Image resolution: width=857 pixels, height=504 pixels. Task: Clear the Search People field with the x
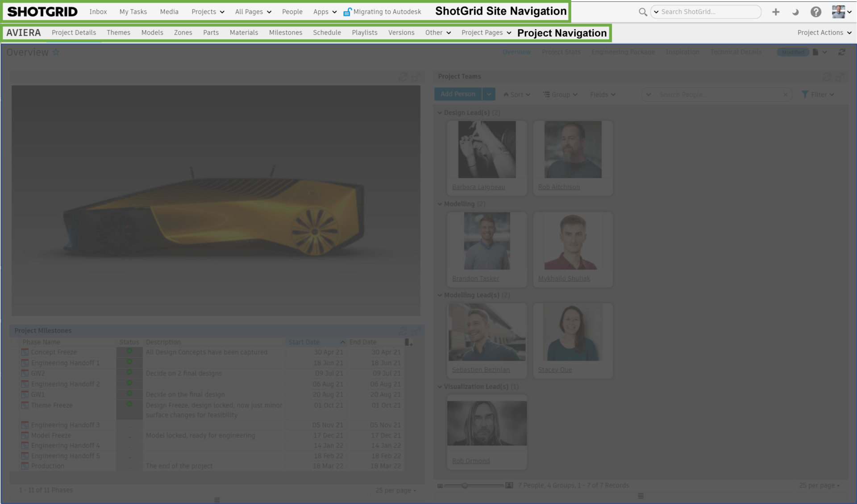click(786, 94)
